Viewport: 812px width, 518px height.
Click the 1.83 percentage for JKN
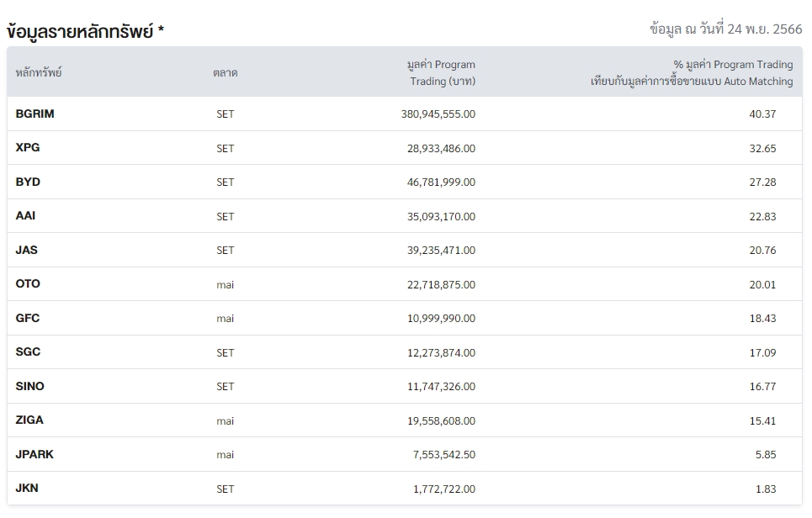click(x=766, y=489)
